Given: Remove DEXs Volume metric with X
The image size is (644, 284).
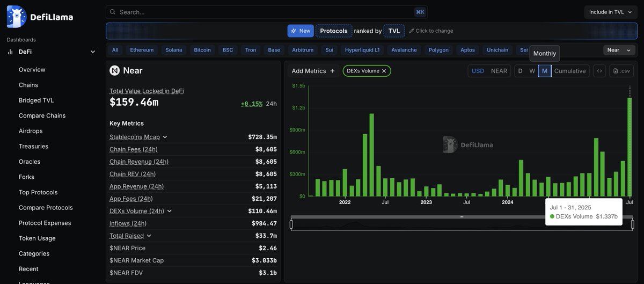Looking at the screenshot, I should pos(384,71).
